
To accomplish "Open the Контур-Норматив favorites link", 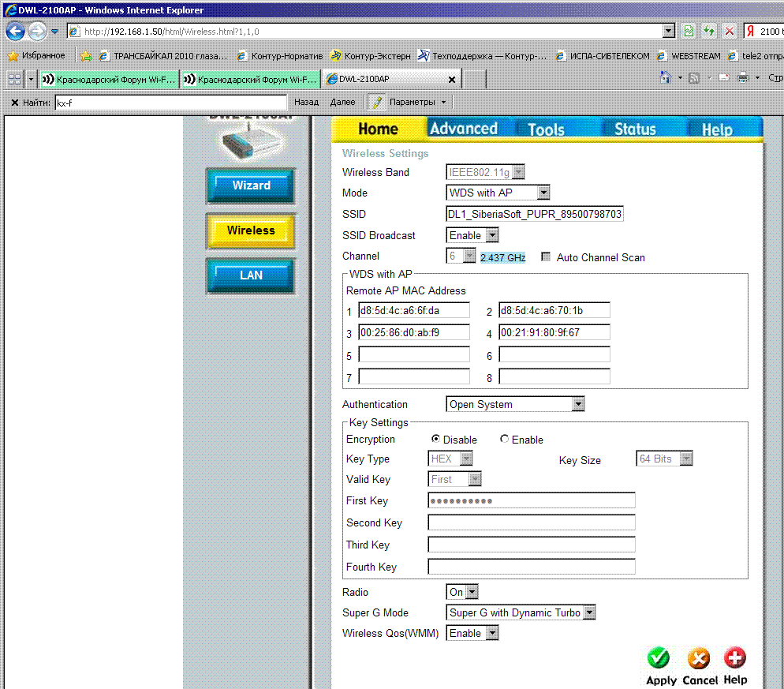I will (280, 55).
